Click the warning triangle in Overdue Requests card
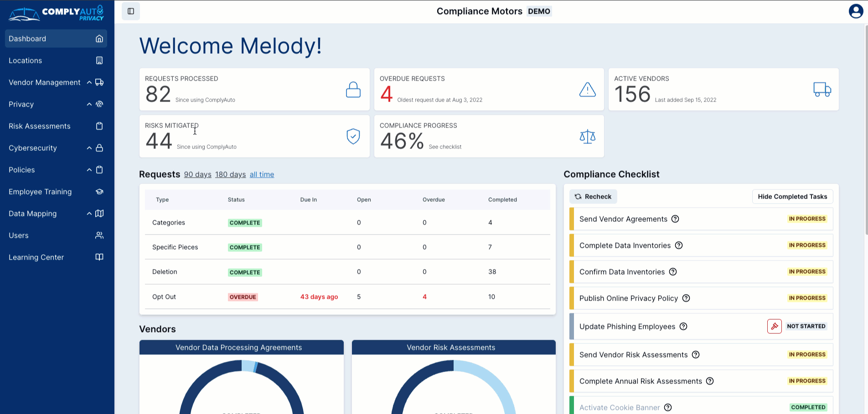The width and height of the screenshot is (868, 414). [x=588, y=90]
